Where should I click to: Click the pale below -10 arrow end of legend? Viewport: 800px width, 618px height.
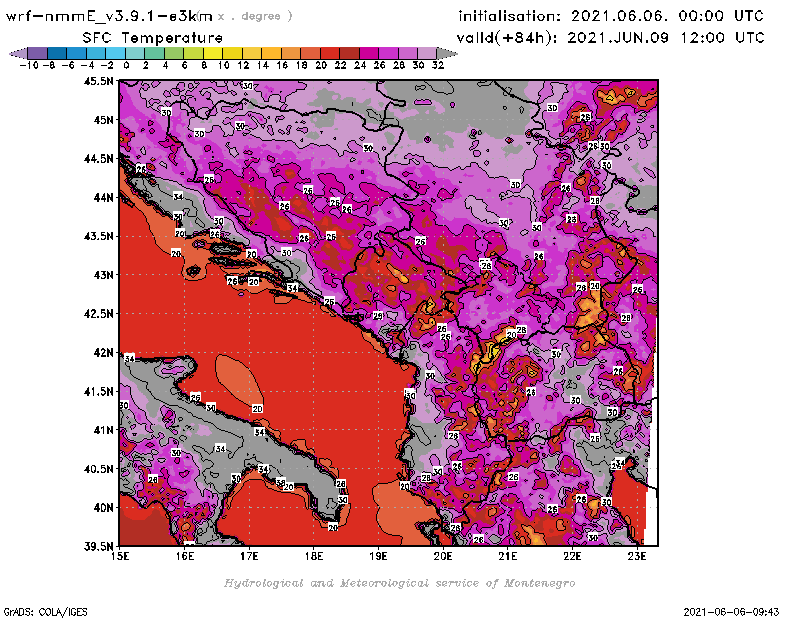(18, 53)
